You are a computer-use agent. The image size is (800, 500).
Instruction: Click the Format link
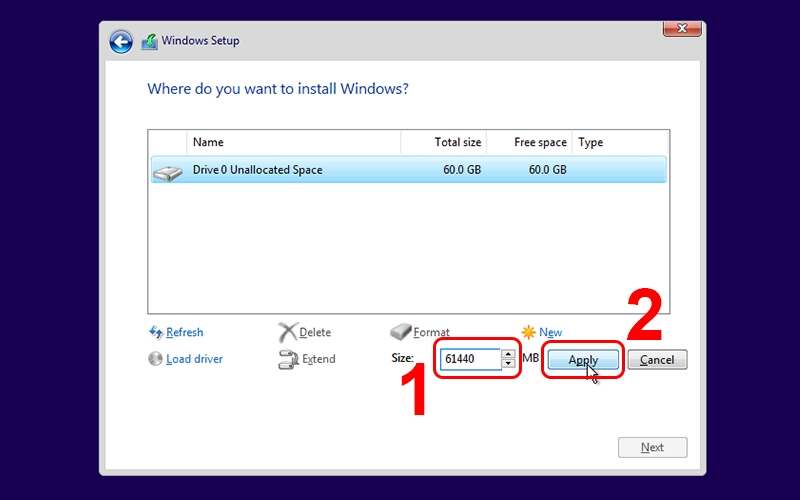[x=431, y=333]
